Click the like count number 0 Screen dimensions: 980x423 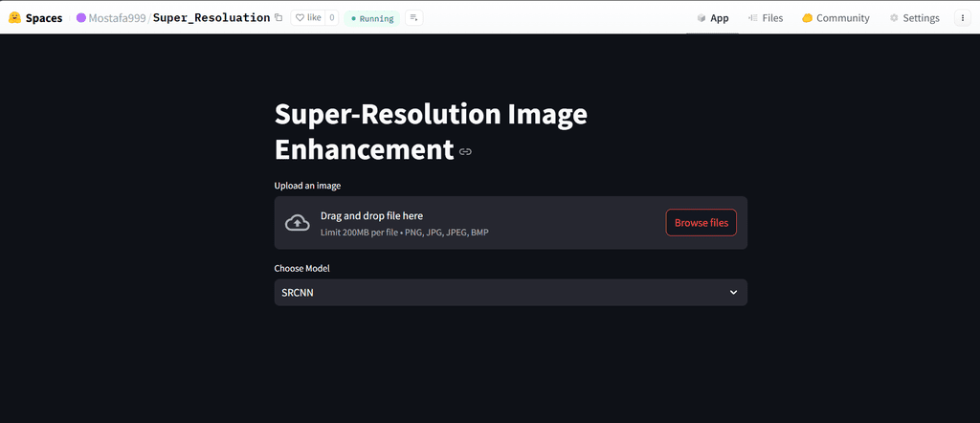click(x=331, y=18)
